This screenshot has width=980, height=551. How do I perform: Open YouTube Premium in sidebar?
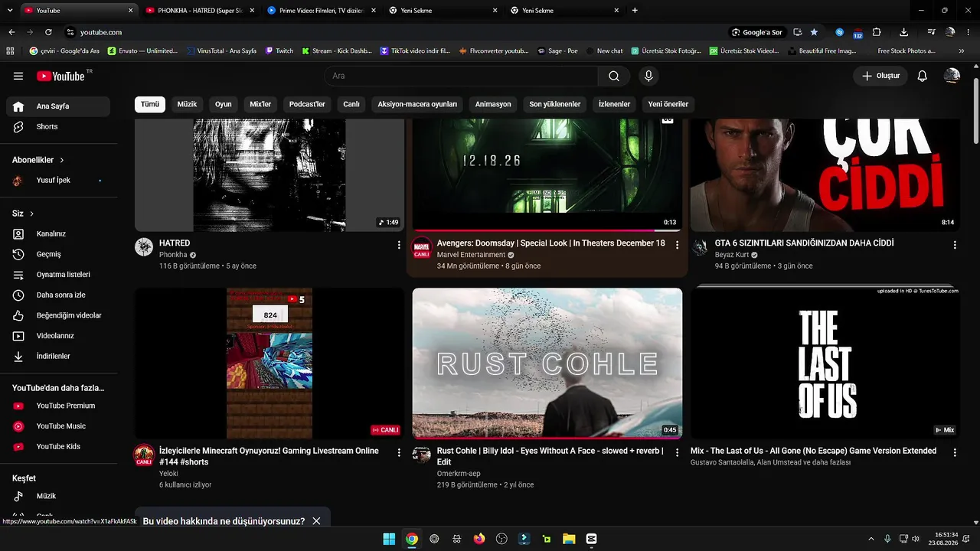tap(58, 406)
